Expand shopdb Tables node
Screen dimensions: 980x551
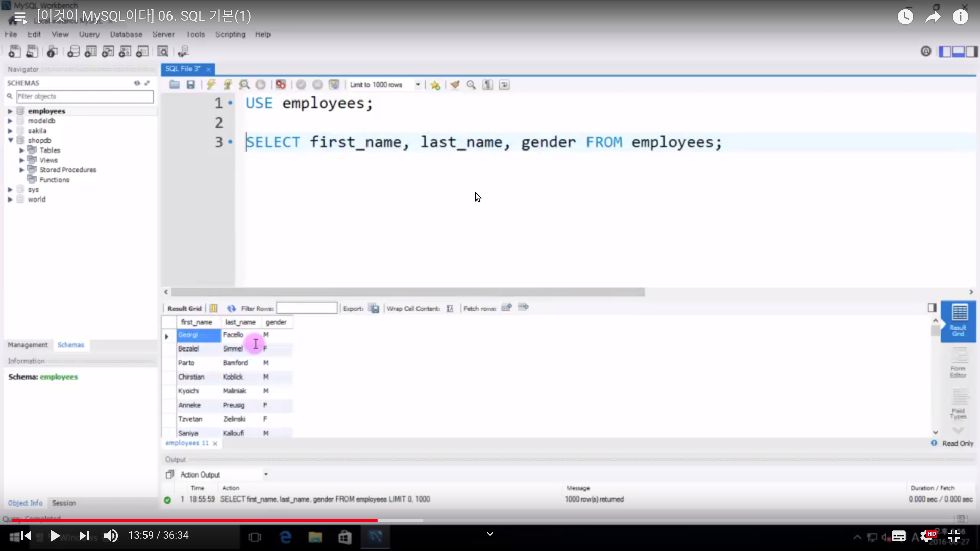[21, 151]
